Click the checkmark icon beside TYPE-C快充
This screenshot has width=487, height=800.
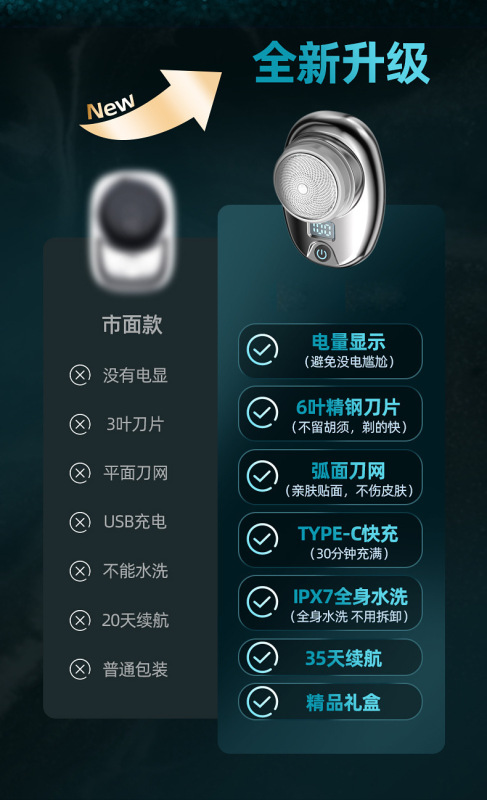[262, 539]
